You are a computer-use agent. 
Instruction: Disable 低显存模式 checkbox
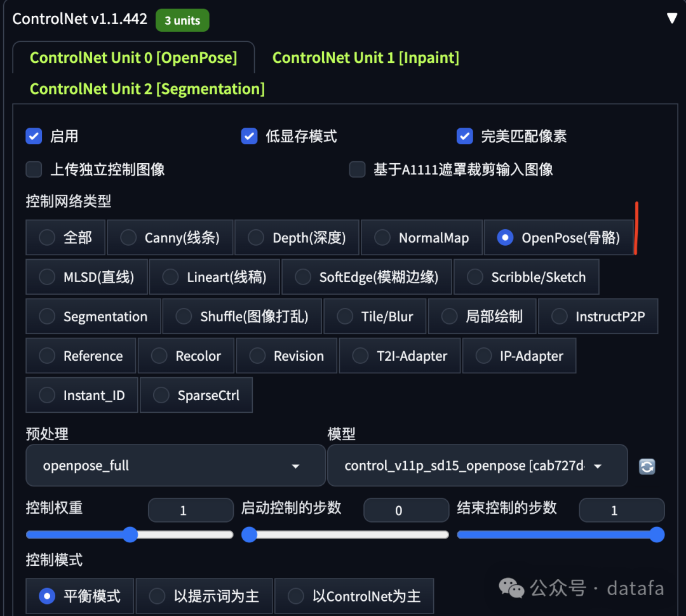[x=250, y=136]
